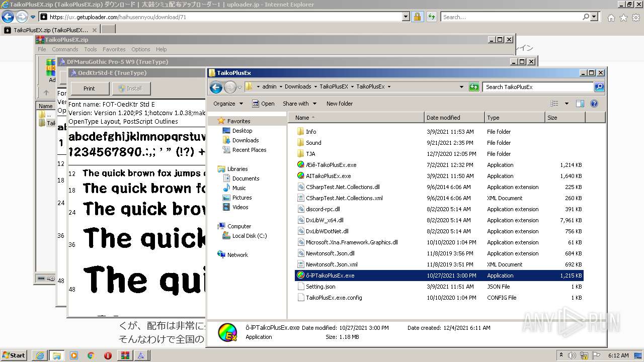Viewport: 644px width, 362px height.
Task: Open Pictures library in navigation pane
Action: point(242,198)
